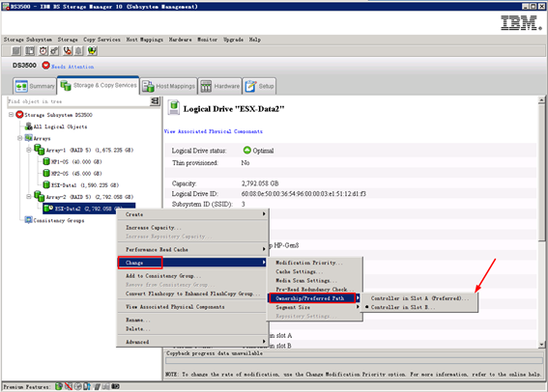Choose Controller in Slot A (Preferred)

point(419,298)
